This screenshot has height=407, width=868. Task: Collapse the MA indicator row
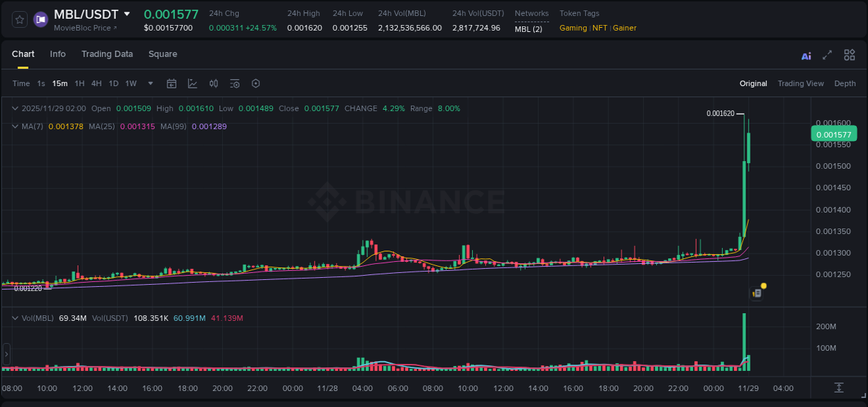(x=14, y=126)
